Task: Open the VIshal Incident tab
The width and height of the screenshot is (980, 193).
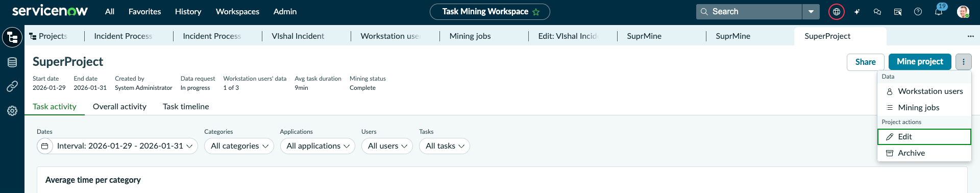Action: tap(298, 36)
